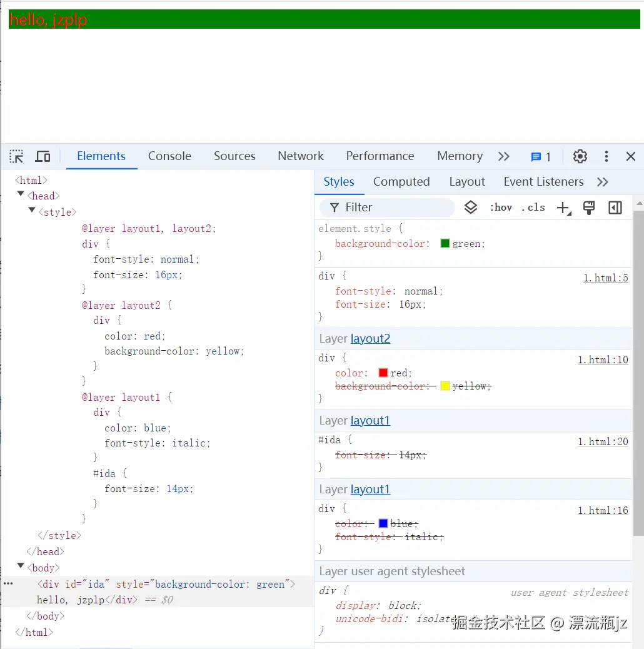This screenshot has height=649, width=644.
Task: Open source link 1.html:10
Action: tap(603, 360)
